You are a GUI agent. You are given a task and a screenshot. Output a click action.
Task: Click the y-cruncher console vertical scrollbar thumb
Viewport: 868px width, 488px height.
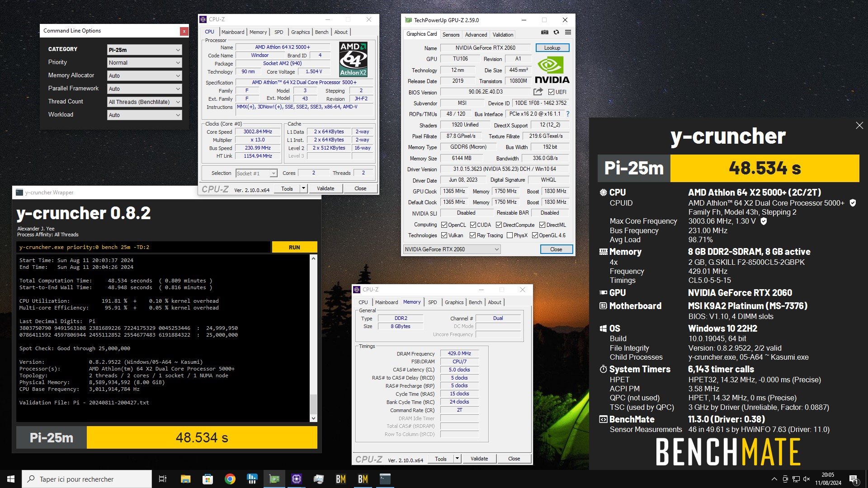pyautogui.click(x=313, y=404)
